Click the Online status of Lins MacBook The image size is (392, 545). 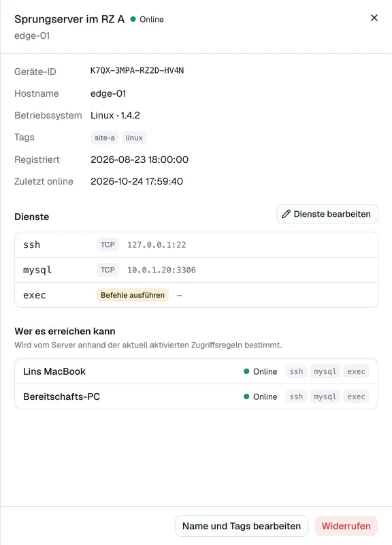261,371
